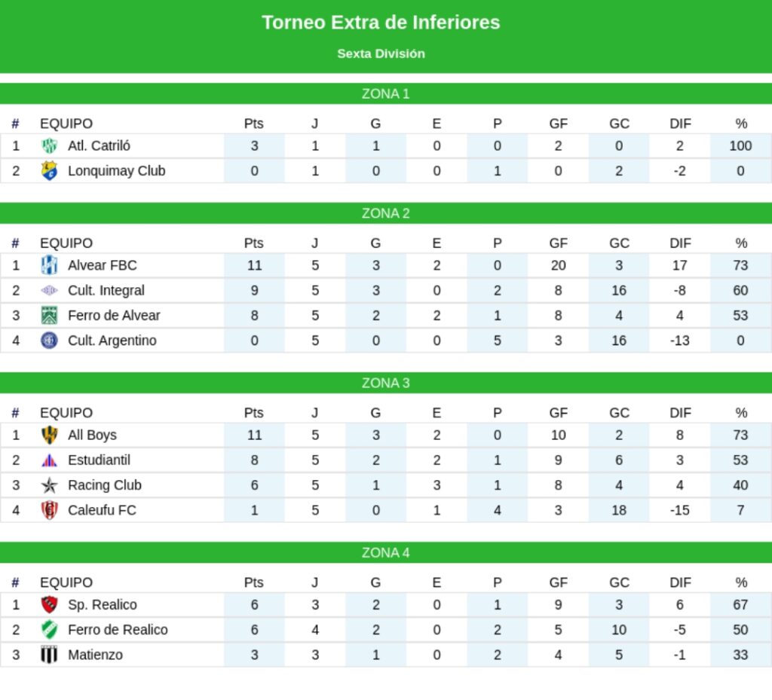Click the Pts column header in Zona 2
This screenshot has height=700, width=772.
coord(254,243)
